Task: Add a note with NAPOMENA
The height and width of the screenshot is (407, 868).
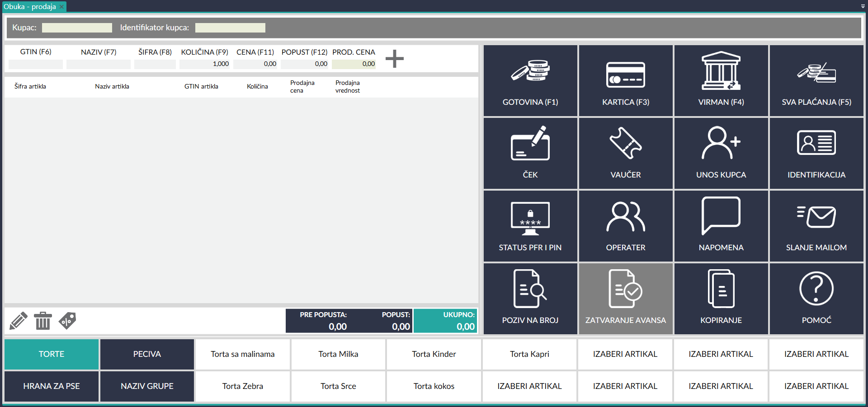Action: [x=721, y=226]
